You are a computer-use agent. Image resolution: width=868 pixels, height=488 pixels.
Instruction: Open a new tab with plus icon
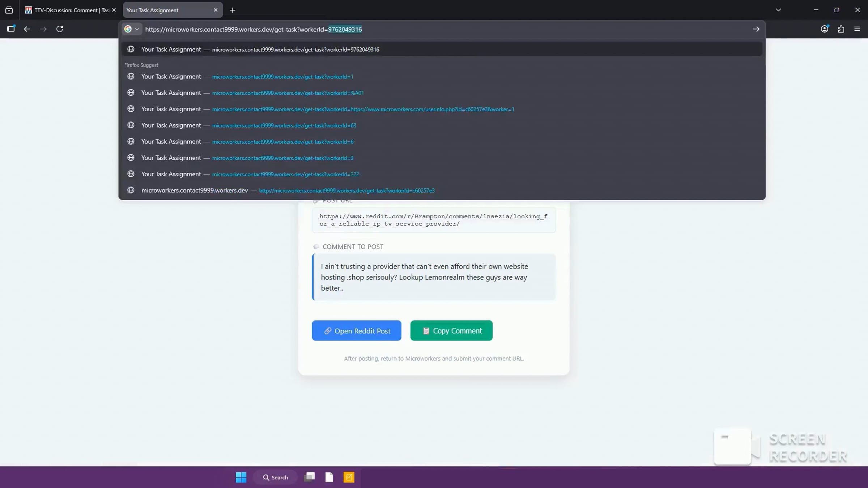click(233, 10)
